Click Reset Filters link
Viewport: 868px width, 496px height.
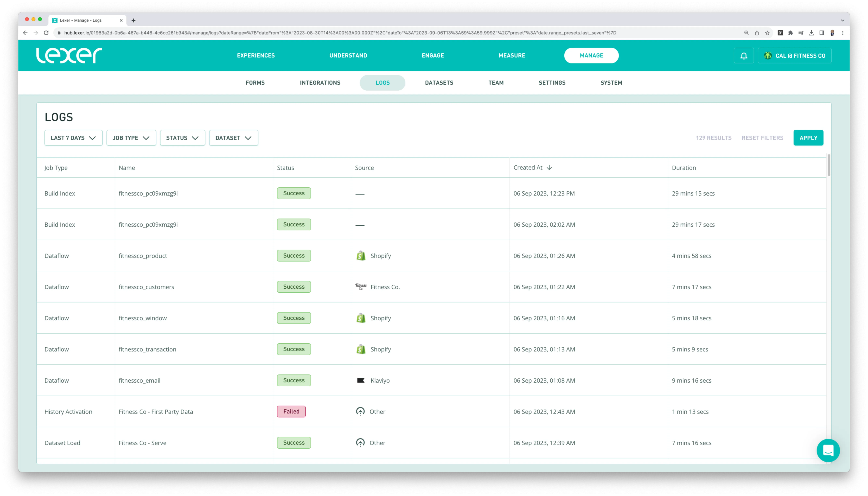coord(762,138)
